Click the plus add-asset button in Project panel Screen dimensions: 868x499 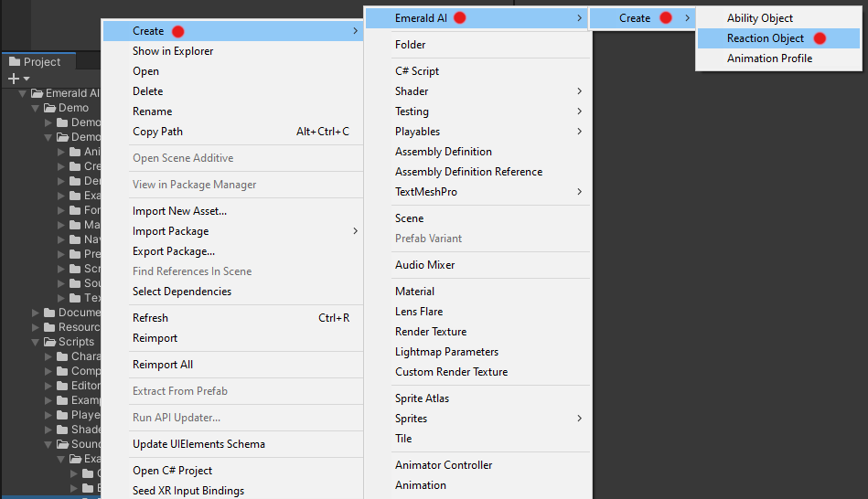13,79
